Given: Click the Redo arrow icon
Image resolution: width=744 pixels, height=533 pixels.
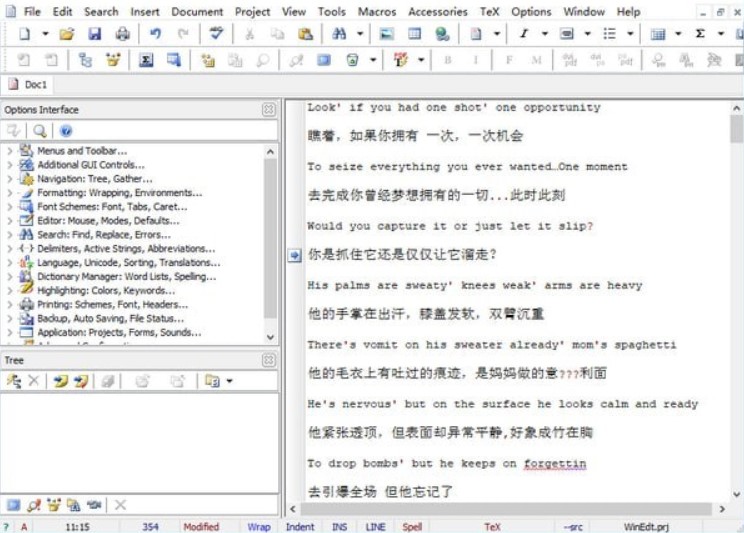Looking at the screenshot, I should [x=183, y=33].
